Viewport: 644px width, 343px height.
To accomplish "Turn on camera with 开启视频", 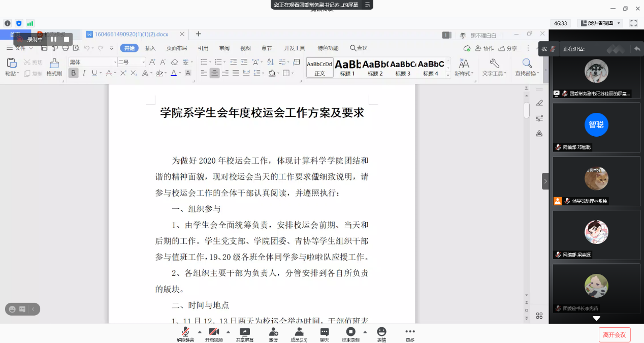I will [214, 334].
